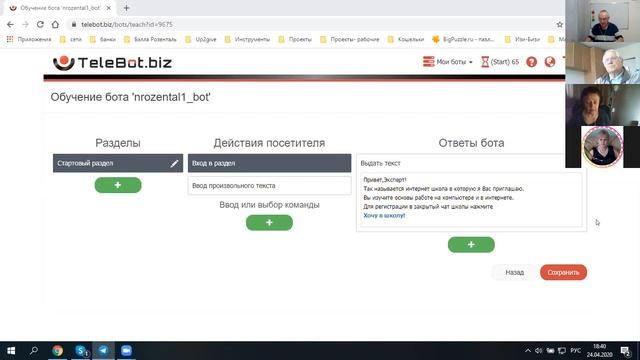Bookmark this page with the star

tap(560, 24)
